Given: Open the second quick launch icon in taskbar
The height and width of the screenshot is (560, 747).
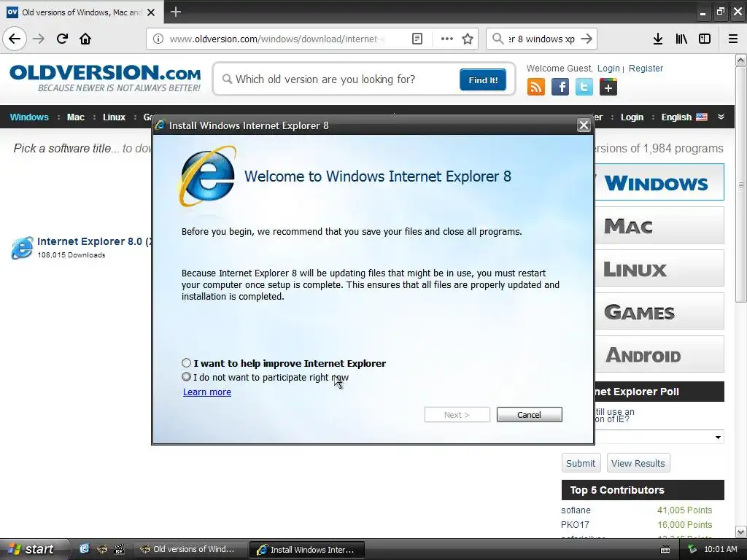Looking at the screenshot, I should [101, 549].
